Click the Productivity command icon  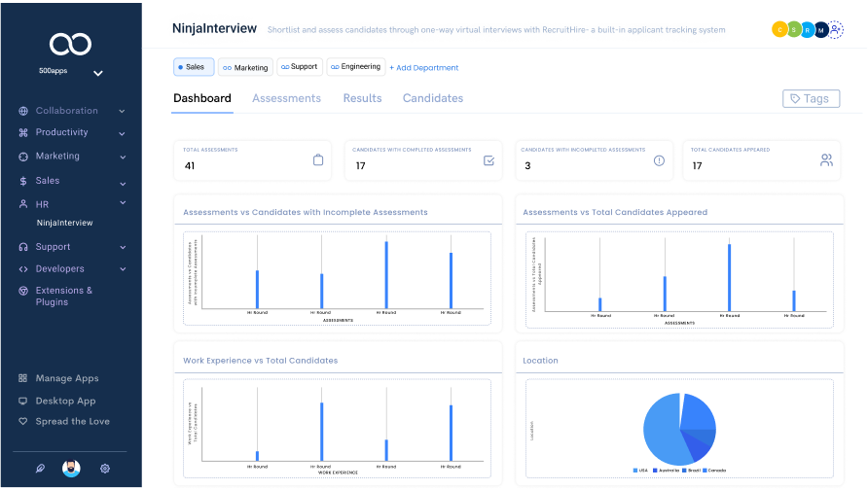pyautogui.click(x=23, y=133)
